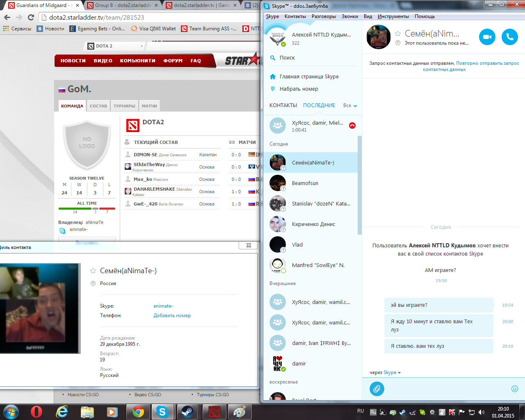Image resolution: width=525 pixels, height=420 pixels.
Task: Open the dial pad icon
Action: pyautogui.click(x=273, y=89)
